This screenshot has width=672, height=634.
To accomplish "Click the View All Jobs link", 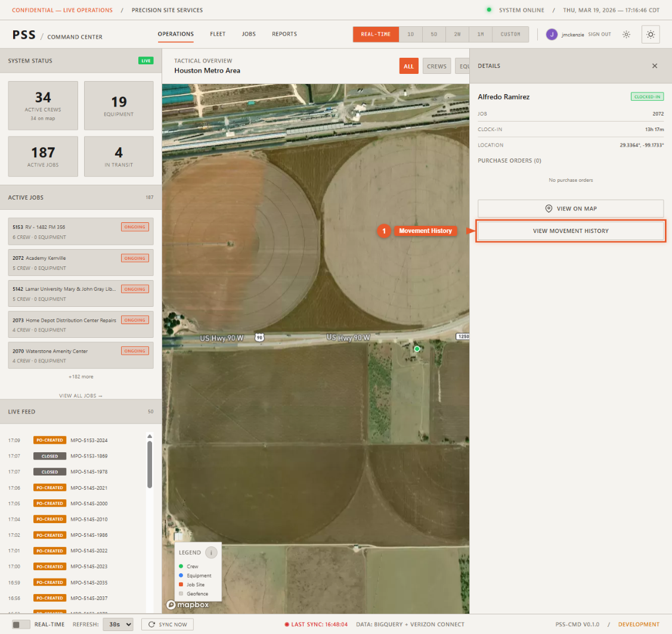I will click(80, 396).
